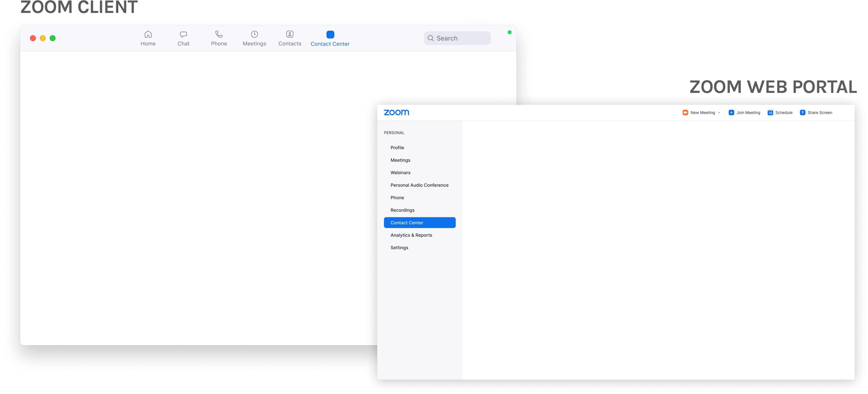Open the Home tab icon
The height and width of the screenshot is (394, 868).
coord(148,34)
